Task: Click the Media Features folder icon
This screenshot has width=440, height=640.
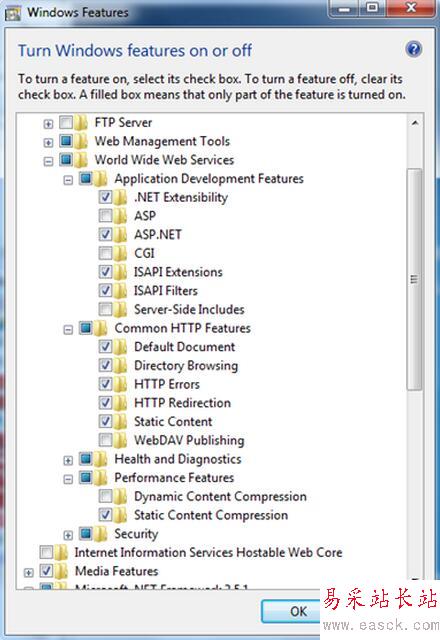Action: click(x=61, y=571)
